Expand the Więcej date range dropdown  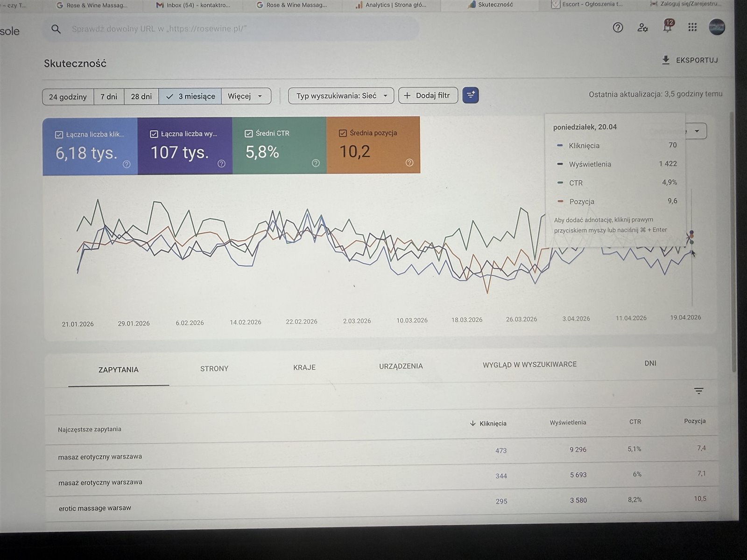coord(246,96)
